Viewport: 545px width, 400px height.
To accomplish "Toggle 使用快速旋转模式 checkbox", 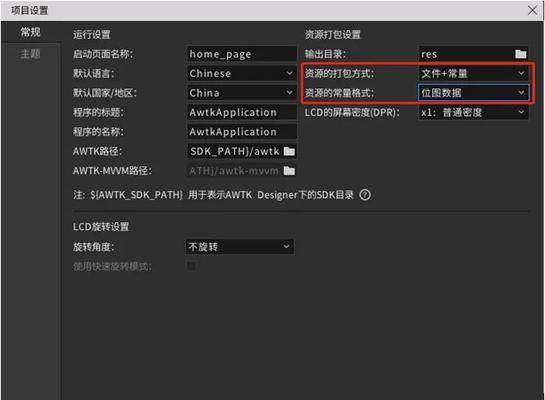I will coord(192,266).
